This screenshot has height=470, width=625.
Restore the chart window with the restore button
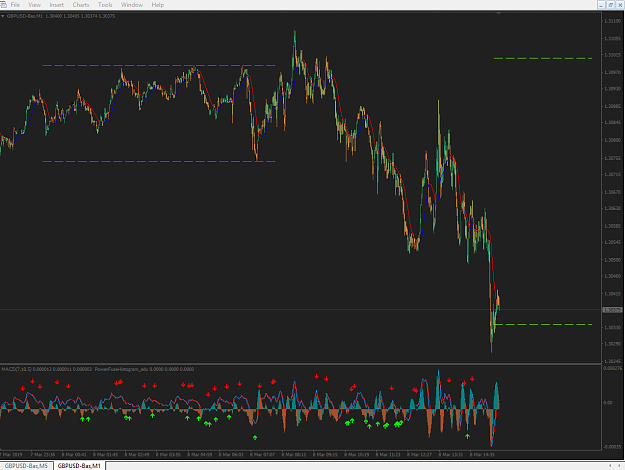click(611, 5)
